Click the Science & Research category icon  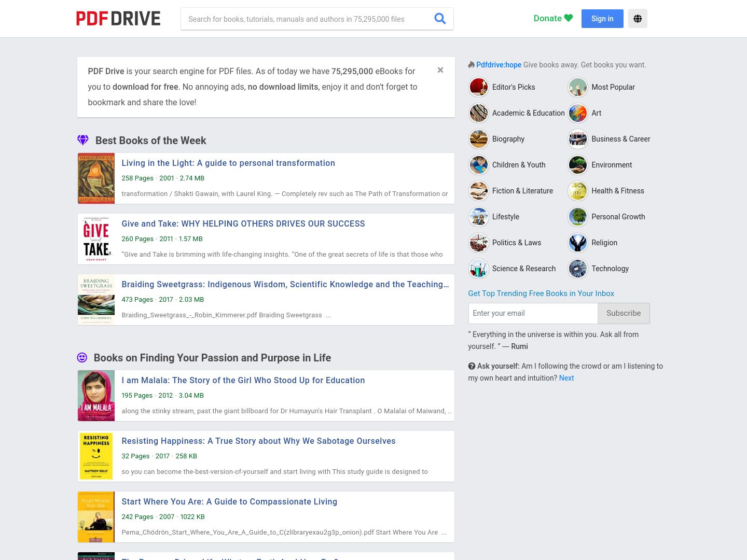point(478,269)
